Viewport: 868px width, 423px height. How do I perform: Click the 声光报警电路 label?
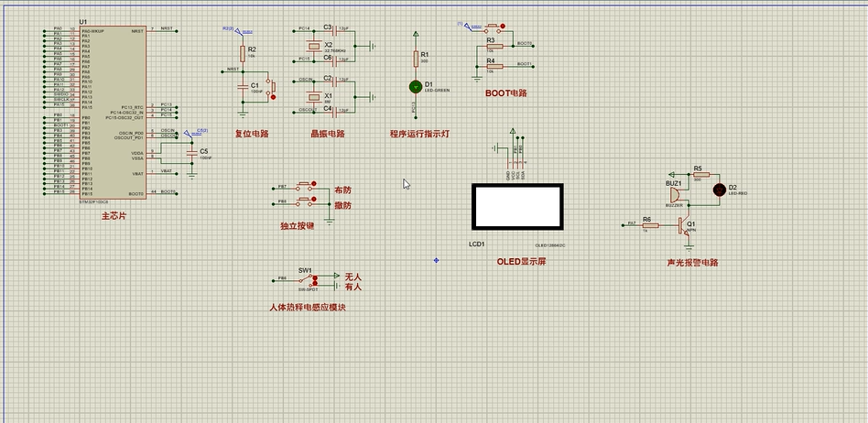tap(693, 263)
